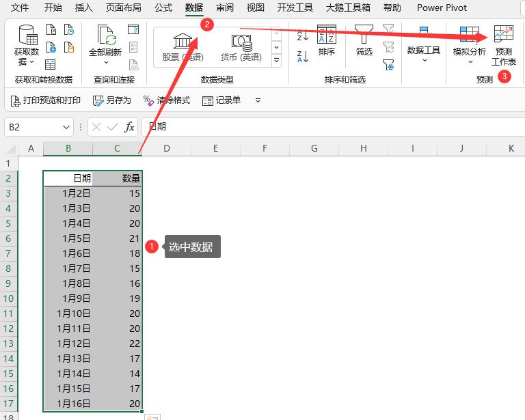Open the 获取数据 database icon
Screen dimensions: 525x420
pos(28,34)
